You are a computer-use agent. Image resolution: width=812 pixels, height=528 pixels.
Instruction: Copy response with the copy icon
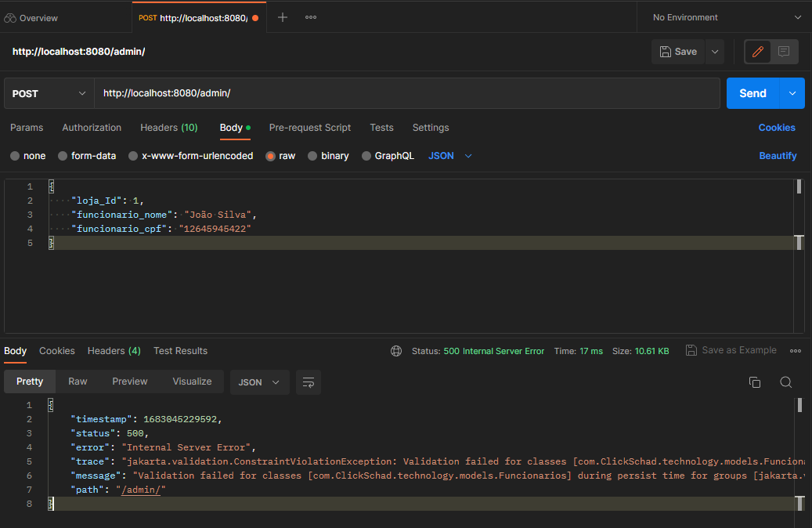pos(755,382)
